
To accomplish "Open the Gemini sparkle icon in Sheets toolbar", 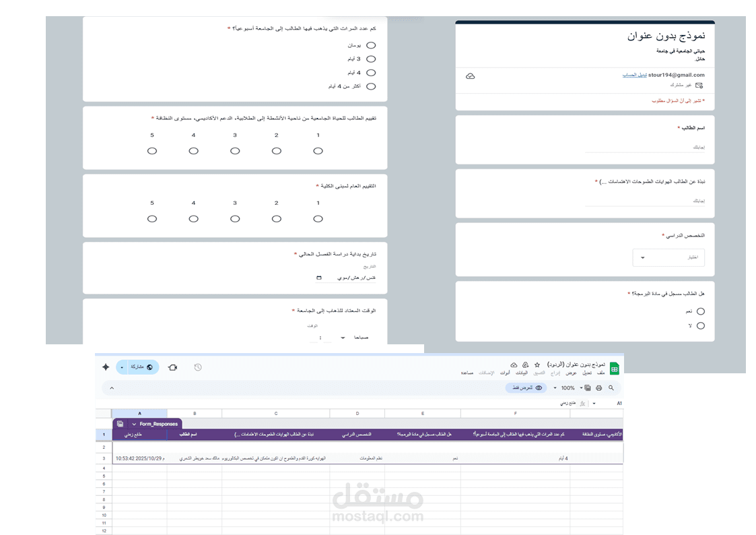I will click(106, 367).
